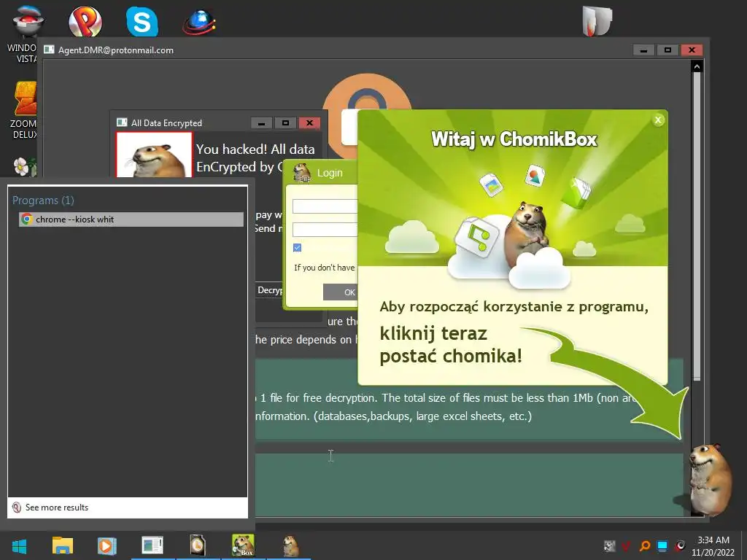
Task: Open the blue monitor network tray icon
Action: [x=662, y=546]
